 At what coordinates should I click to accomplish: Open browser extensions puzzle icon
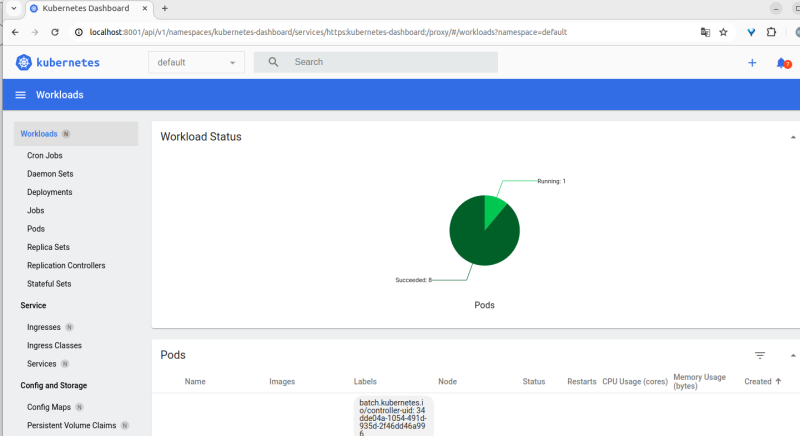(771, 32)
